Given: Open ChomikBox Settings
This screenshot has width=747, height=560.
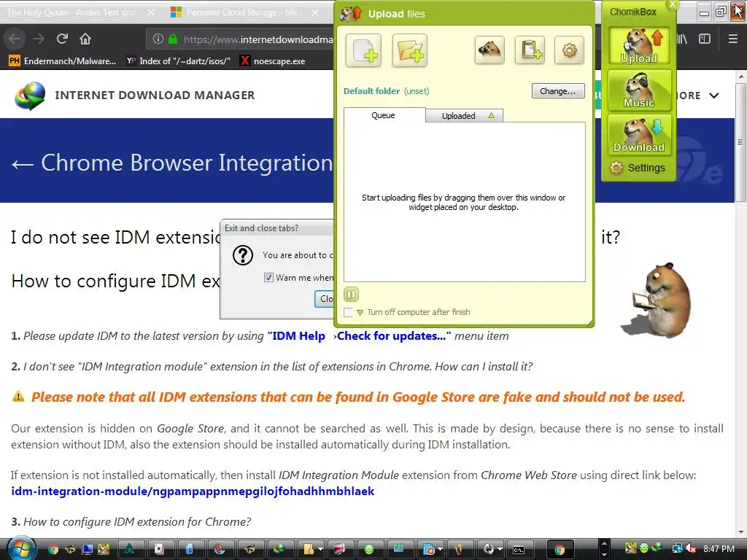Looking at the screenshot, I should (638, 168).
